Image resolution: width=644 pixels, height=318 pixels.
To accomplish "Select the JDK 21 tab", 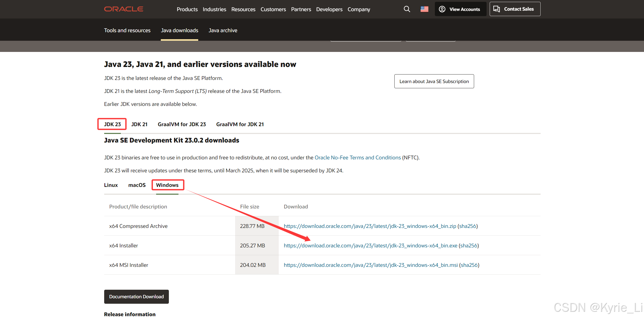I will point(139,124).
